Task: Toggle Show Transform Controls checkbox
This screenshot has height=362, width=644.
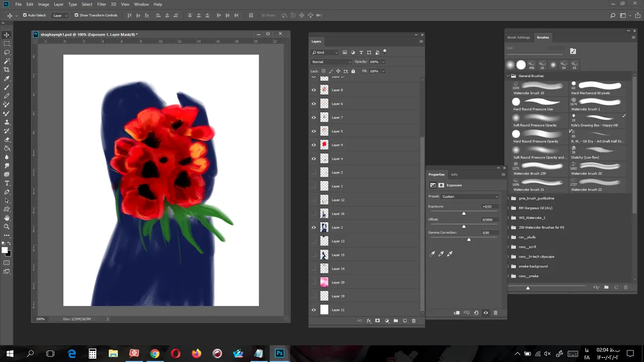Action: pyautogui.click(x=76, y=15)
